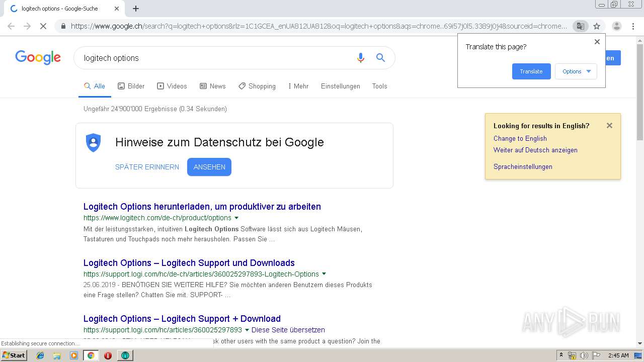Open the search Tools menu

coord(379,86)
